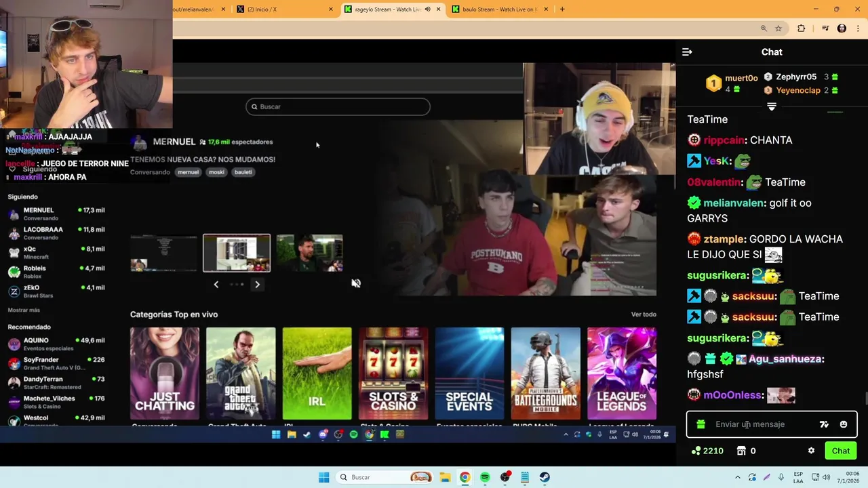Click the Buscar search field on Kick
Viewport: 868px width, 488px height.
[338, 106]
